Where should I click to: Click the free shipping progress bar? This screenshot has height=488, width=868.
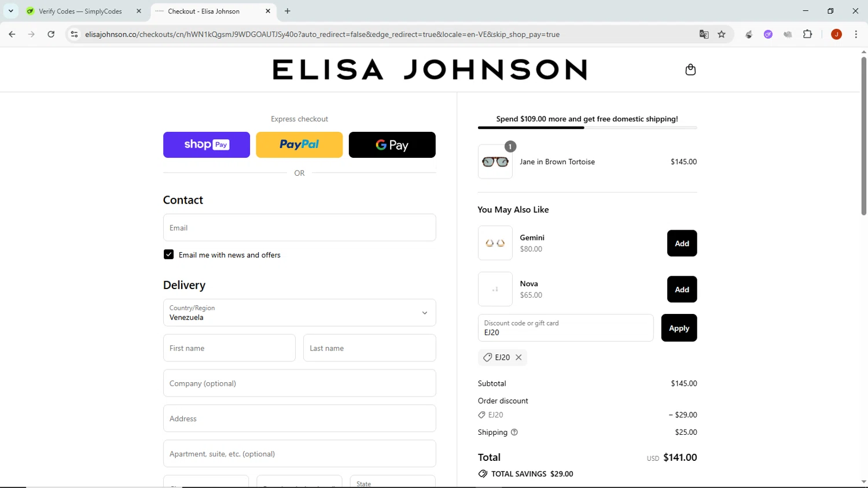pyautogui.click(x=587, y=128)
